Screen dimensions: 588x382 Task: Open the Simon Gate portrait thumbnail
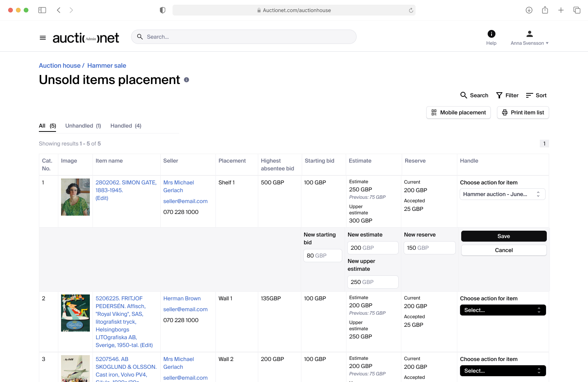[x=75, y=197]
